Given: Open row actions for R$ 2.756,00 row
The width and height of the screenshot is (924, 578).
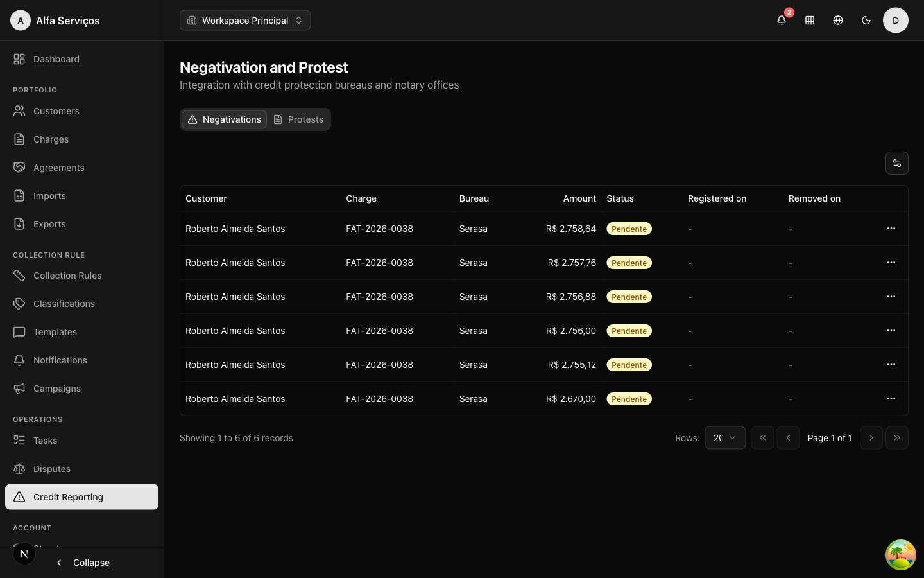Looking at the screenshot, I should coord(891,331).
